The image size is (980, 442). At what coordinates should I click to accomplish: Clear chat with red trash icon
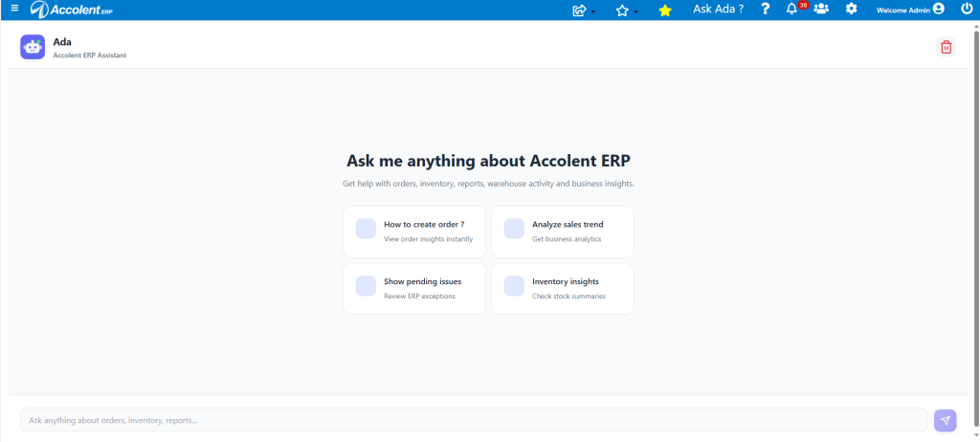pyautogui.click(x=947, y=47)
